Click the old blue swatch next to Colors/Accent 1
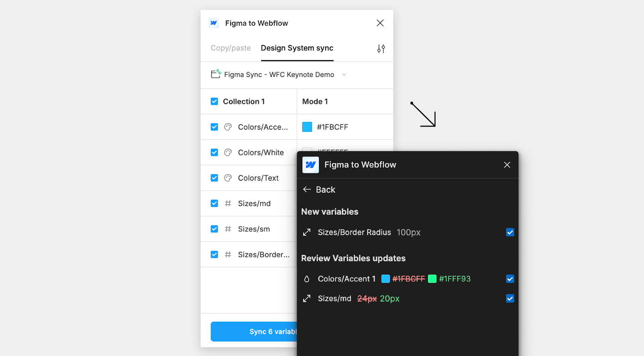The height and width of the screenshot is (356, 644). pos(386,279)
